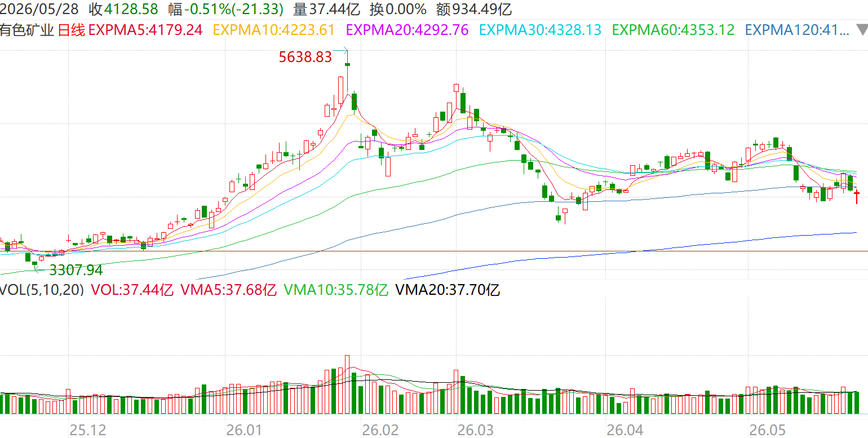Select the EXPMA5:4179.24 indicator label
This screenshot has height=438, width=868.
tap(146, 30)
